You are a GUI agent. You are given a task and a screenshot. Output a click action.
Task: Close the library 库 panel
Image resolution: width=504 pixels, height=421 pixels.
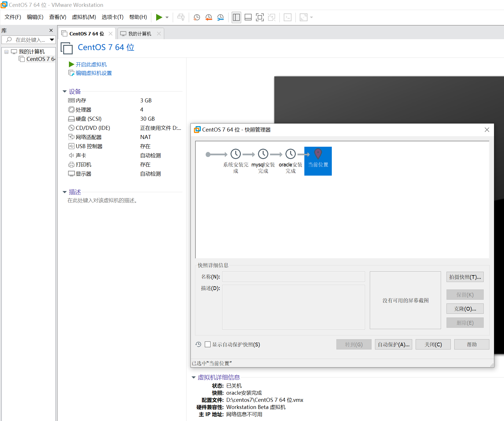click(x=51, y=30)
